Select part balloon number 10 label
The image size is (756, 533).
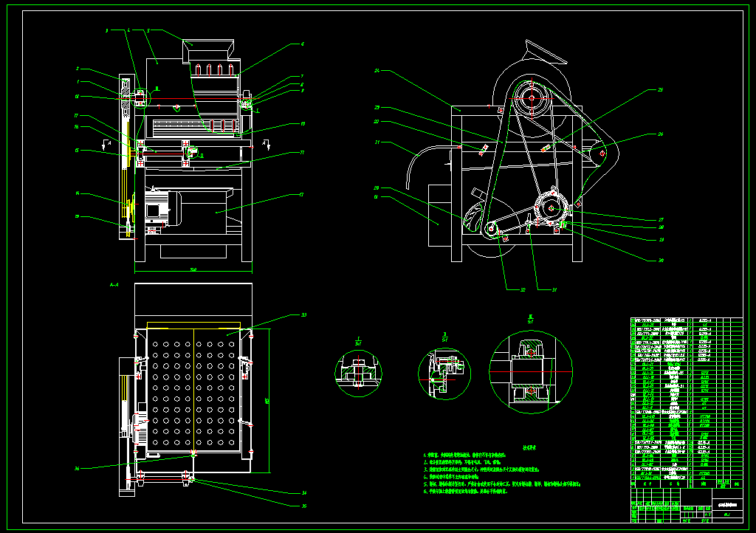[303, 124]
